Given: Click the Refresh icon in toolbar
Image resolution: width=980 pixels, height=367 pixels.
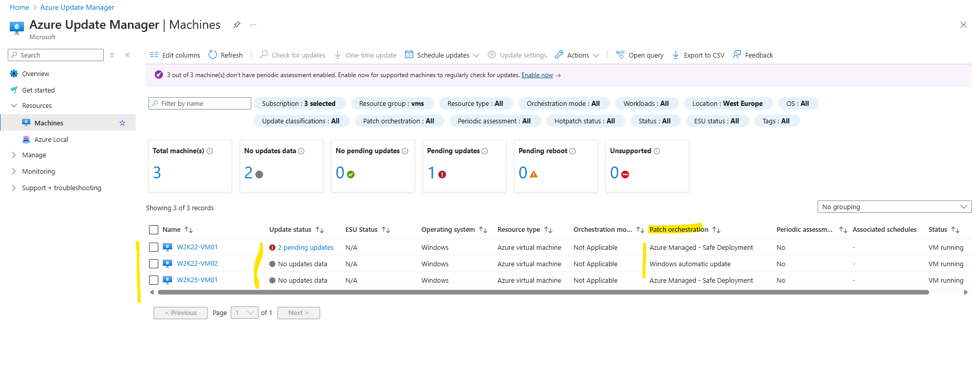Looking at the screenshot, I should [x=213, y=55].
